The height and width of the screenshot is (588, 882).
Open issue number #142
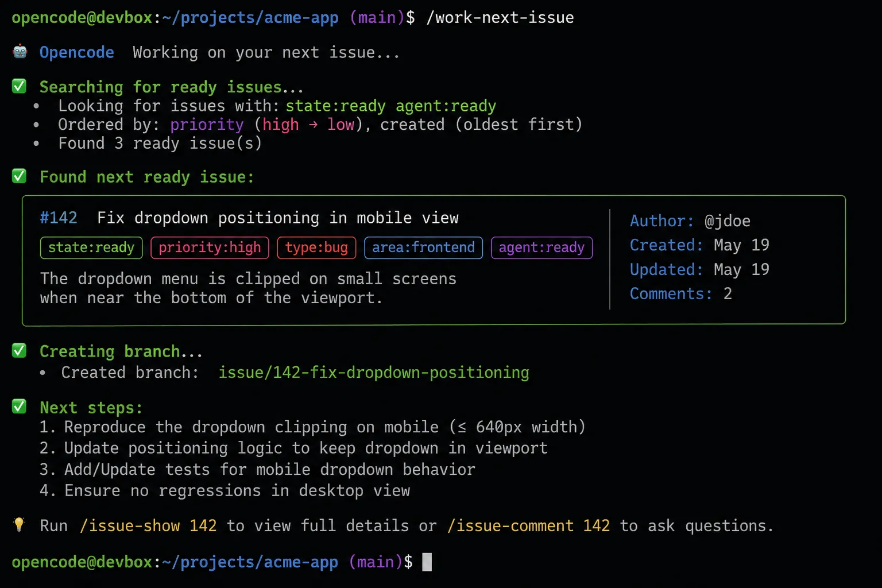click(x=59, y=218)
